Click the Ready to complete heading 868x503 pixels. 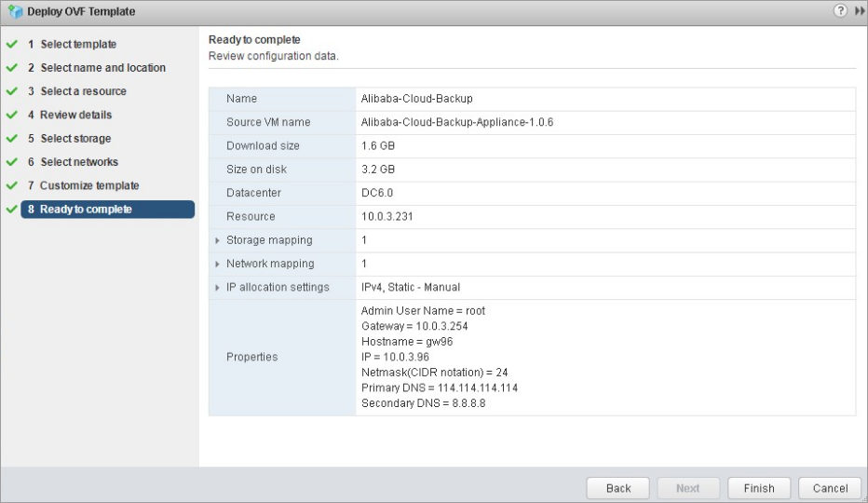tap(254, 40)
